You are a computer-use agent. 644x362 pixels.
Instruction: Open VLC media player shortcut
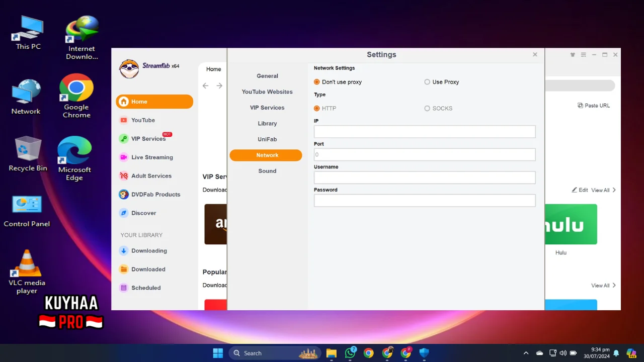click(27, 272)
